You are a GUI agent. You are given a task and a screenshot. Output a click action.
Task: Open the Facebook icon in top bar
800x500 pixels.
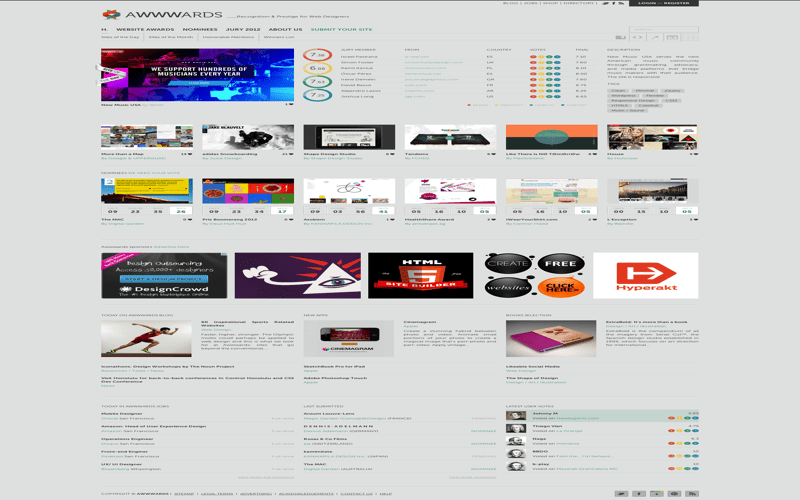[x=614, y=3]
